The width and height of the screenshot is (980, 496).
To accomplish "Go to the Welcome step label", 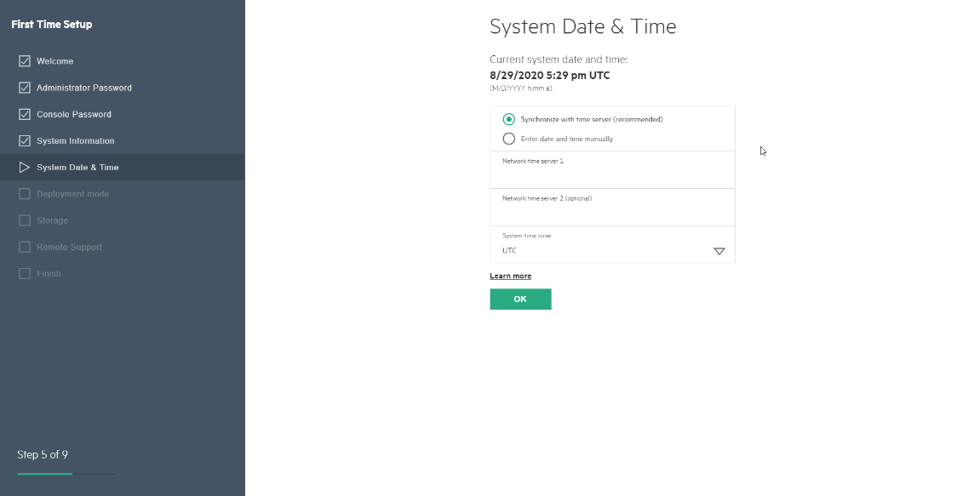I will pyautogui.click(x=55, y=61).
